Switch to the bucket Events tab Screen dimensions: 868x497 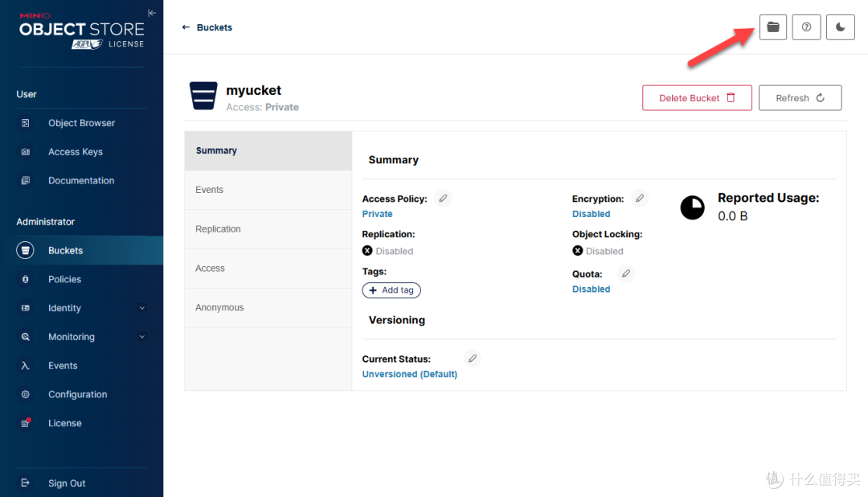pos(268,190)
